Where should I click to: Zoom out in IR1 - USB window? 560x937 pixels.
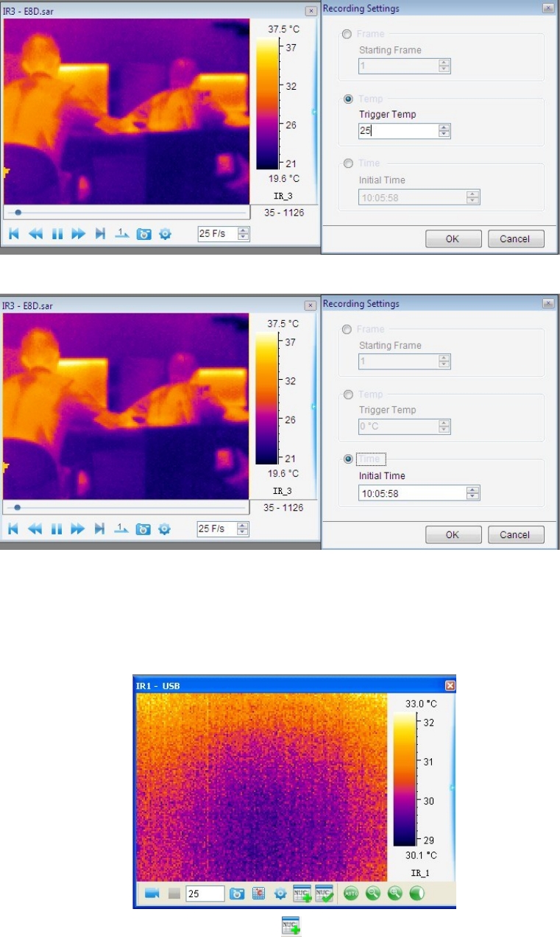click(372, 894)
